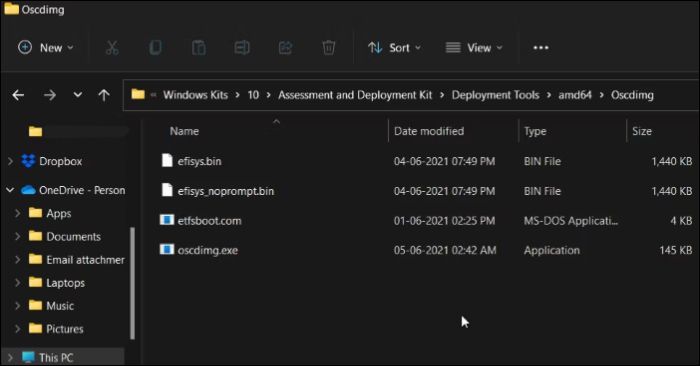Click the Cut scissors icon
Viewport: 700px width, 366px height.
coord(112,48)
